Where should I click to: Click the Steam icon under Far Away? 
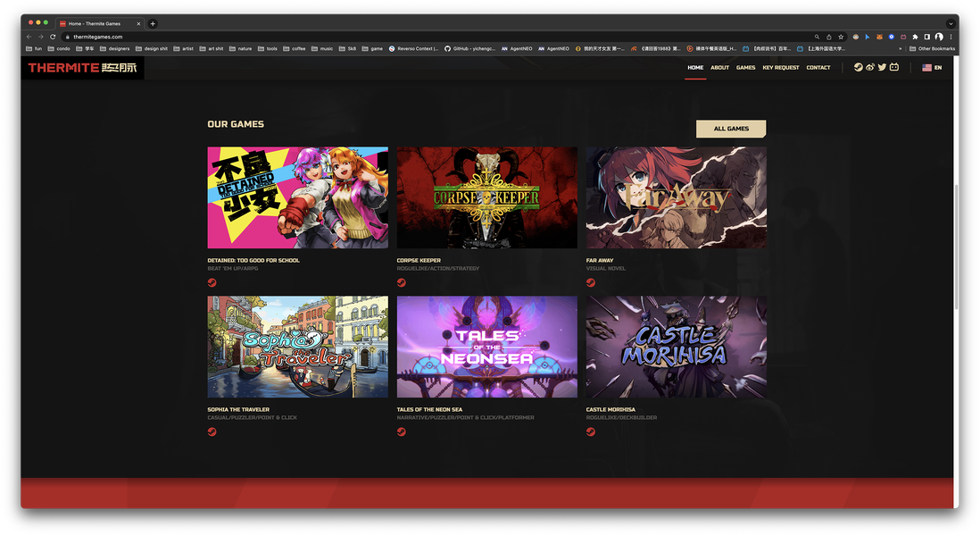(x=591, y=282)
